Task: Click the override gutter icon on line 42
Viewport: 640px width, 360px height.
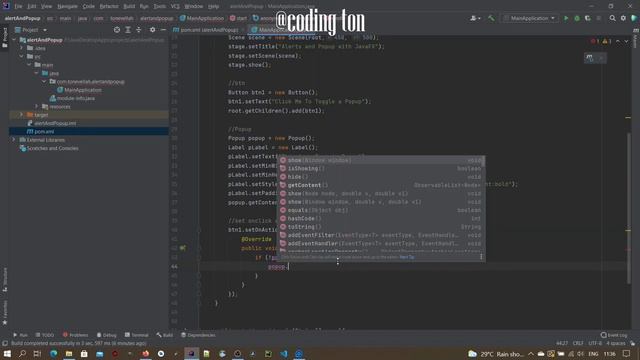Action: [183, 248]
